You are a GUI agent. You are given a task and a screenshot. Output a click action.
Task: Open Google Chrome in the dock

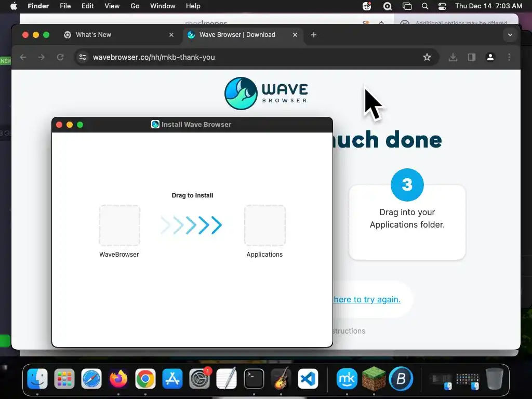click(x=145, y=379)
